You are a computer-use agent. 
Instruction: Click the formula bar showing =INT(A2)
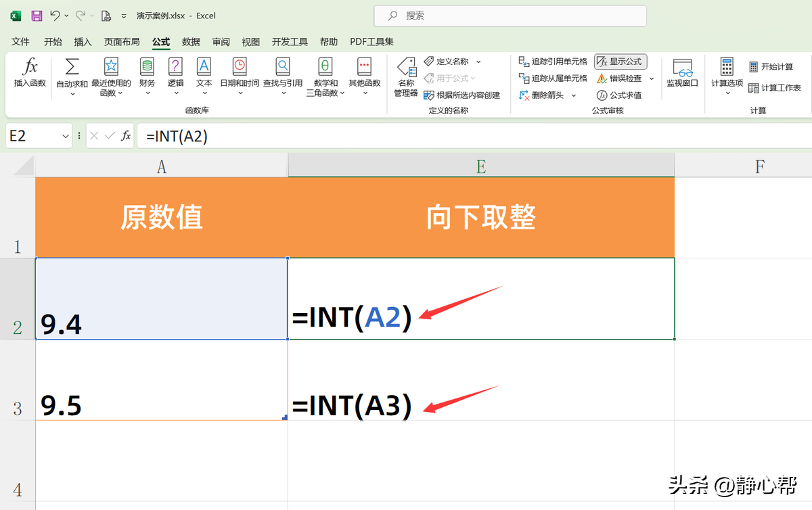coord(474,136)
